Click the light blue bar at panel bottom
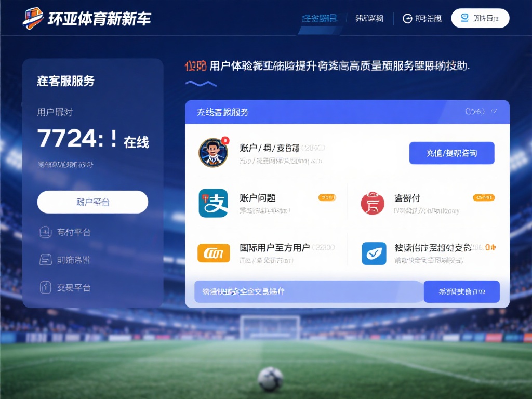Viewport: 532px width, 399px height. (309, 291)
